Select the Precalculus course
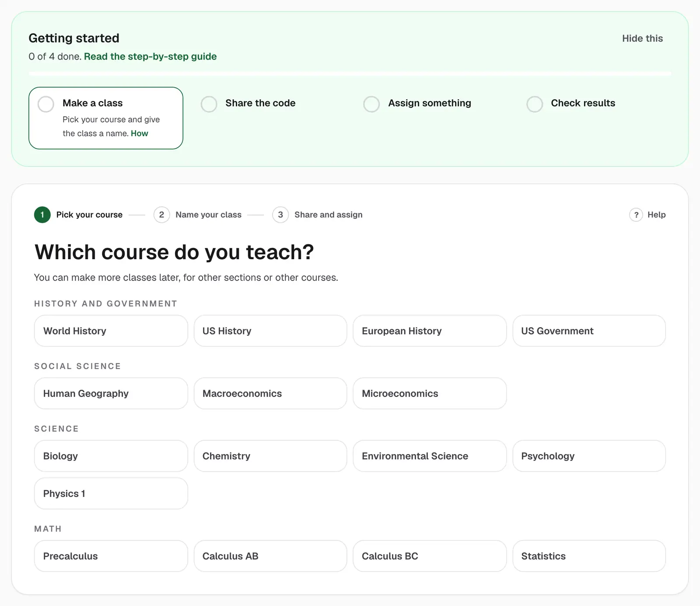This screenshot has width=700, height=606. point(111,556)
